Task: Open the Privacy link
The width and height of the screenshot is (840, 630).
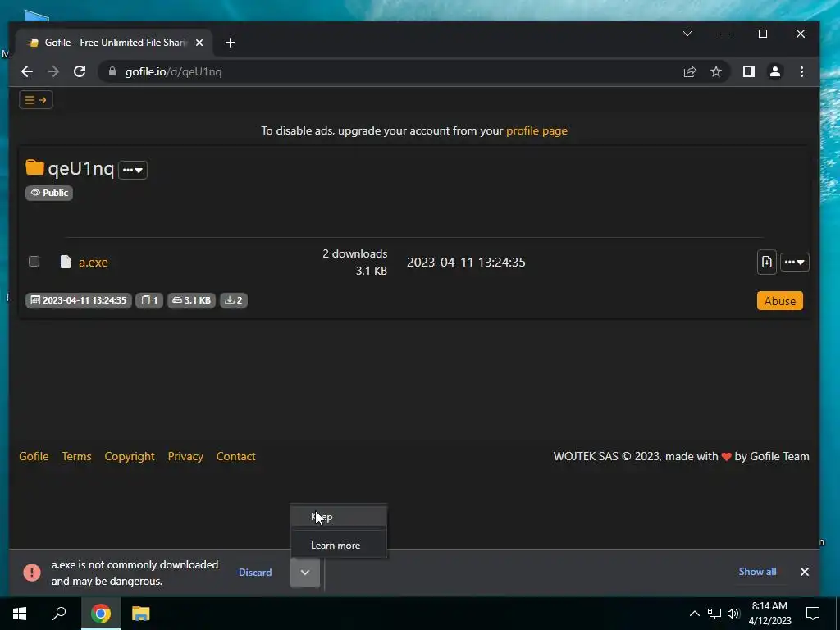Action: (185, 456)
